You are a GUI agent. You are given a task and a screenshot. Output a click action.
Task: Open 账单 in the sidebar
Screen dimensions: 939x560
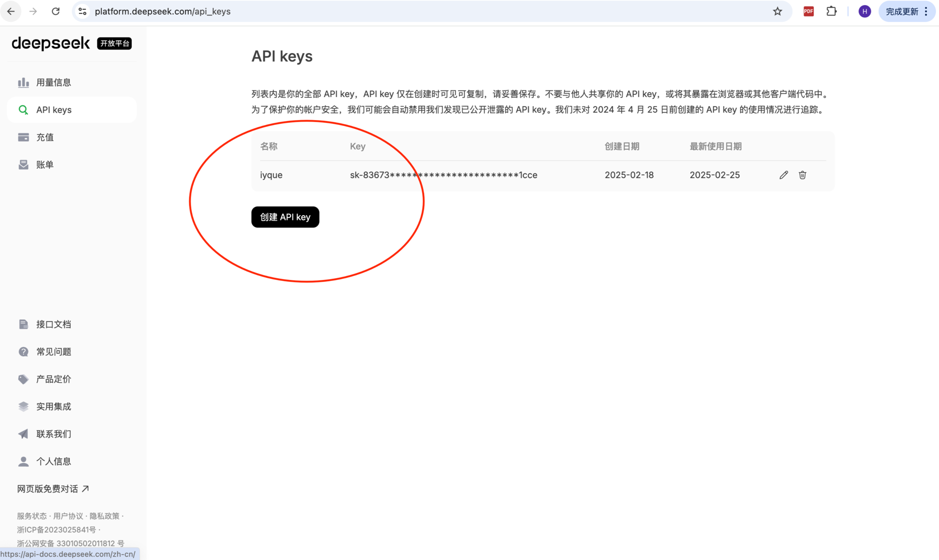[x=71, y=165]
